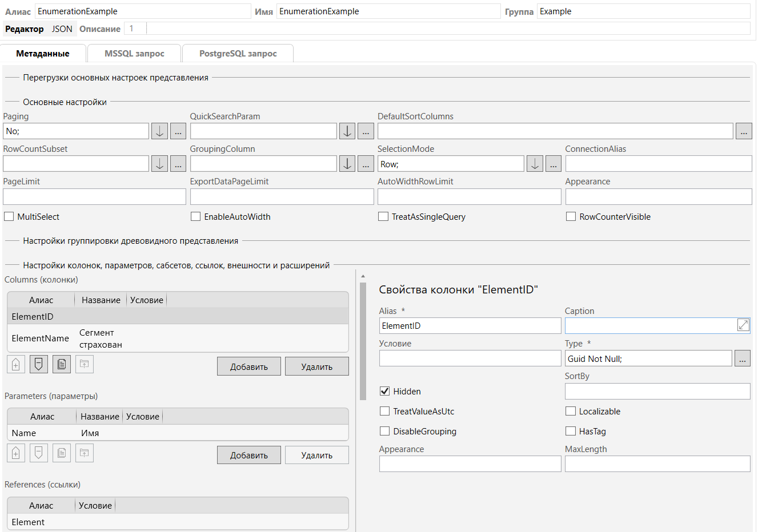Expand the SelectionMode dropdown arrow
The width and height of the screenshot is (758, 532).
[x=535, y=164]
